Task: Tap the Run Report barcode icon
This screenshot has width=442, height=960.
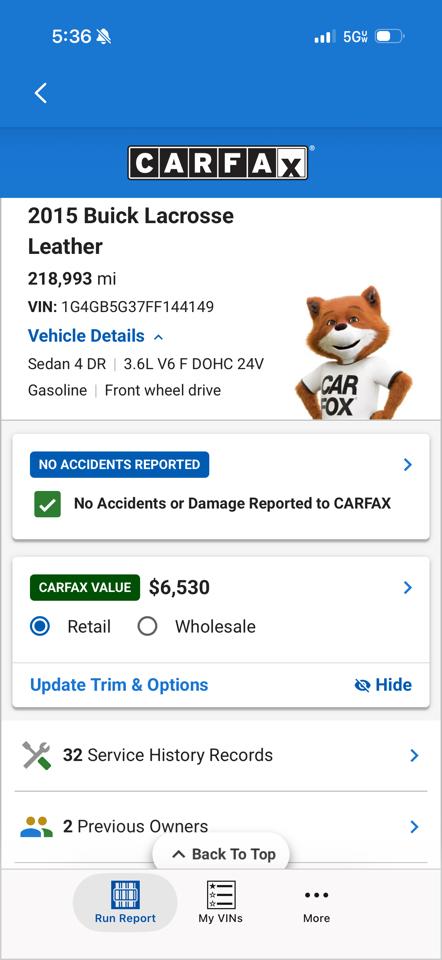Action: click(x=125, y=894)
